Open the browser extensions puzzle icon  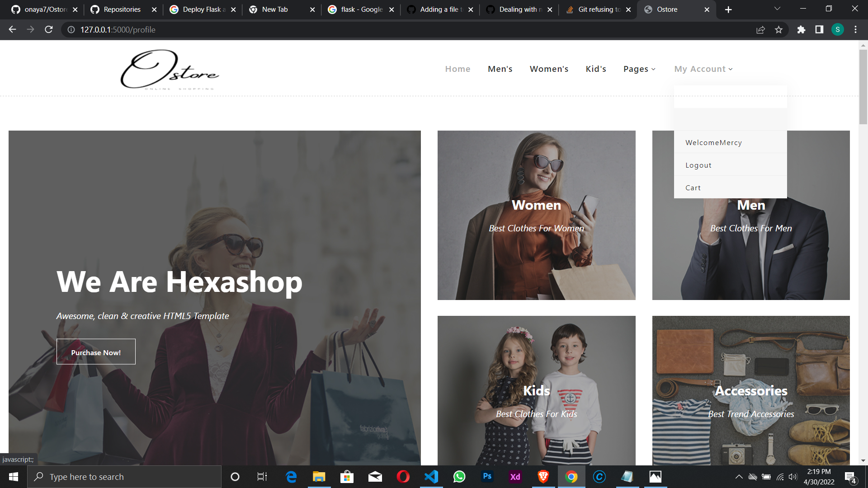pos(801,30)
